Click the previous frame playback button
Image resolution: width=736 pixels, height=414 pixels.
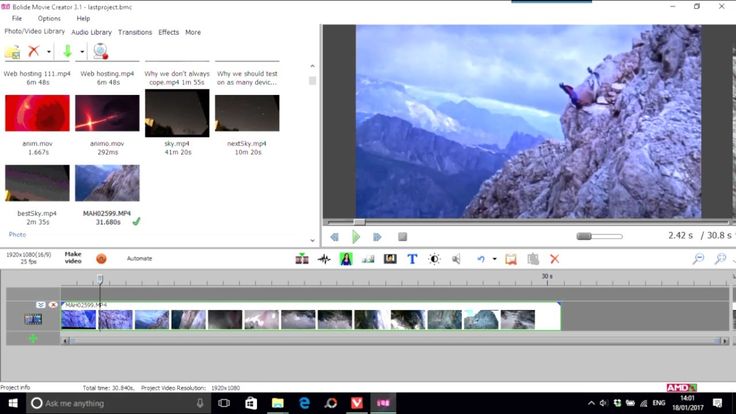tap(334, 237)
